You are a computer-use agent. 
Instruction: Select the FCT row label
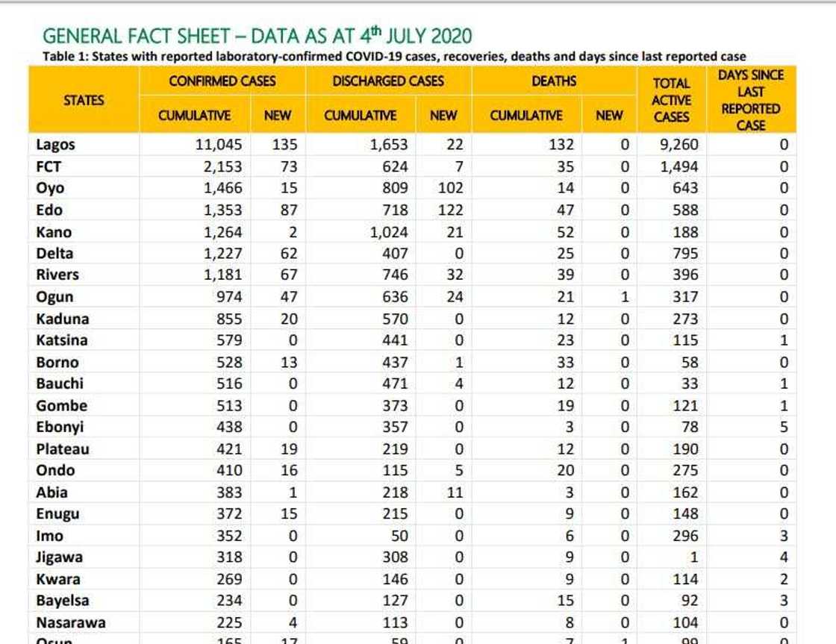click(x=49, y=166)
